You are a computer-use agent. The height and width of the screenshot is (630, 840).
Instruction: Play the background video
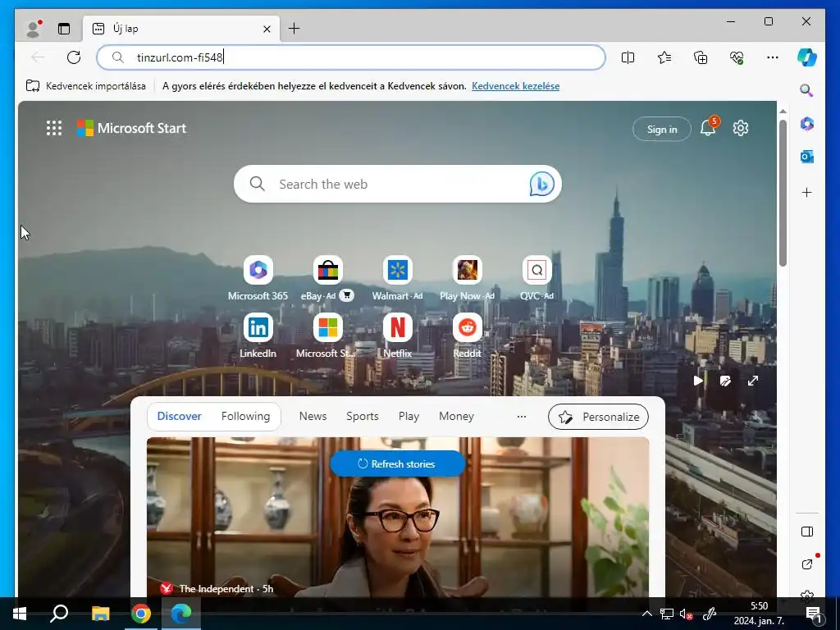[697, 381]
